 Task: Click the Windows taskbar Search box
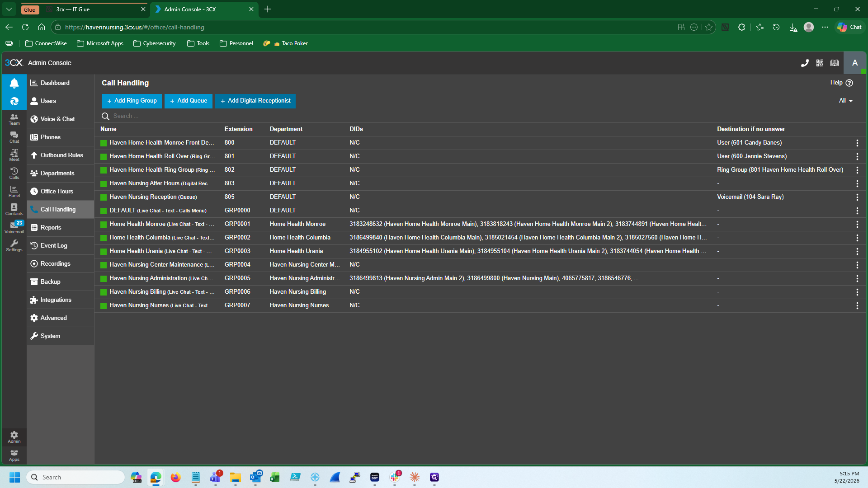tap(75, 477)
